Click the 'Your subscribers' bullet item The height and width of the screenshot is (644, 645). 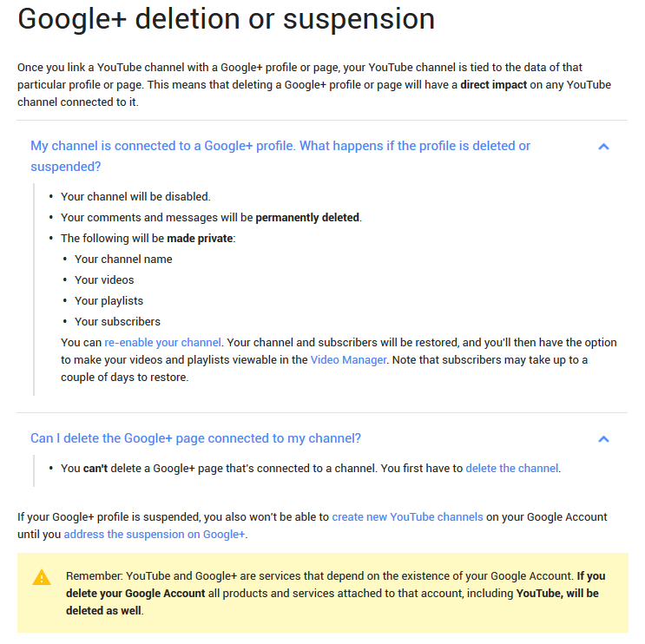(x=117, y=321)
